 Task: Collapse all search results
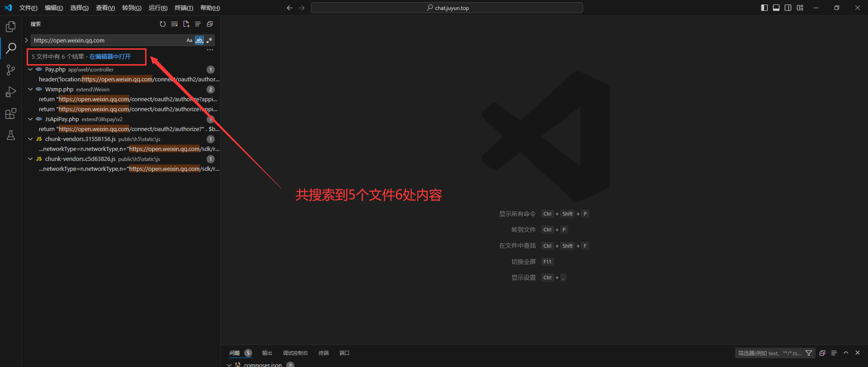click(x=210, y=24)
